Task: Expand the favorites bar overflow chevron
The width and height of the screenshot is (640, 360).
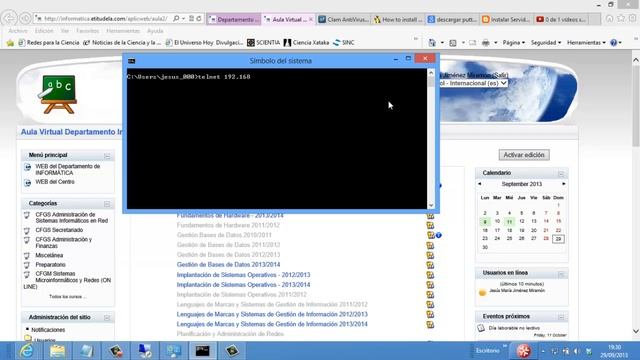Action: click(x=416, y=39)
